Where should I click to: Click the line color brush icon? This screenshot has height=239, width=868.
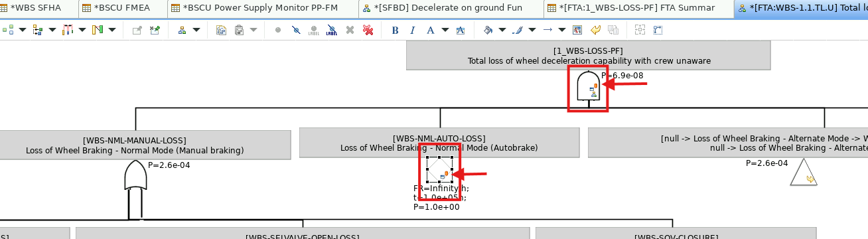coord(518,30)
